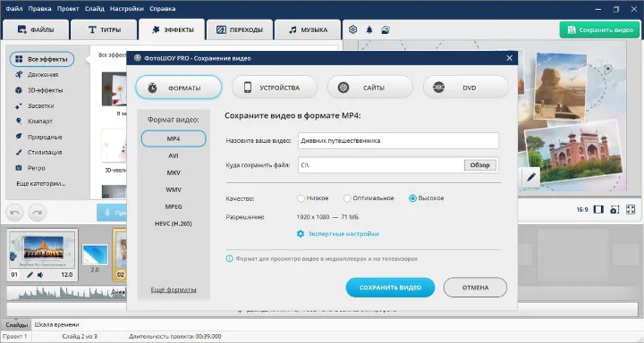644x343 pixels.
Task: Click the info icon beside format description
Action: (230, 259)
